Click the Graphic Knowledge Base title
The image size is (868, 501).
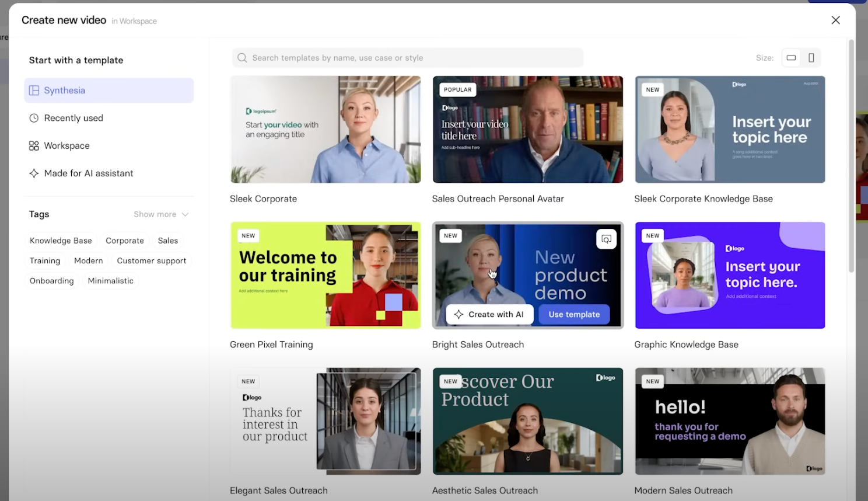(x=686, y=345)
